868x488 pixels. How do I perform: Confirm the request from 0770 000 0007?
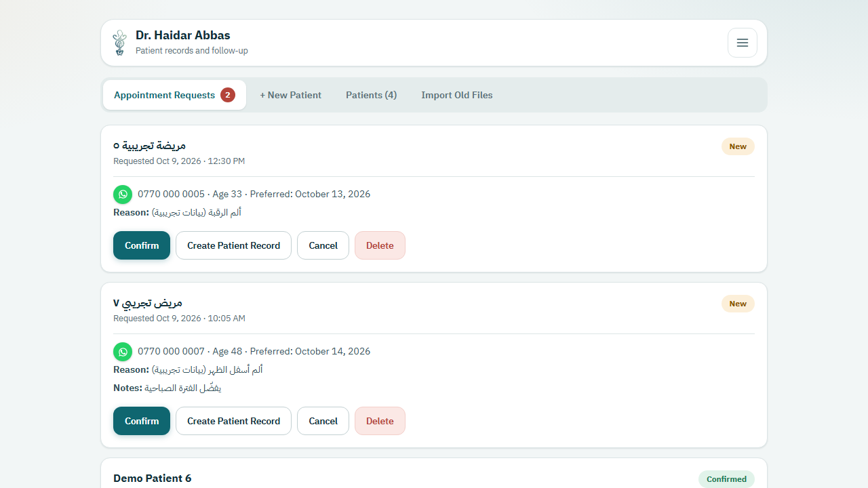(x=142, y=421)
